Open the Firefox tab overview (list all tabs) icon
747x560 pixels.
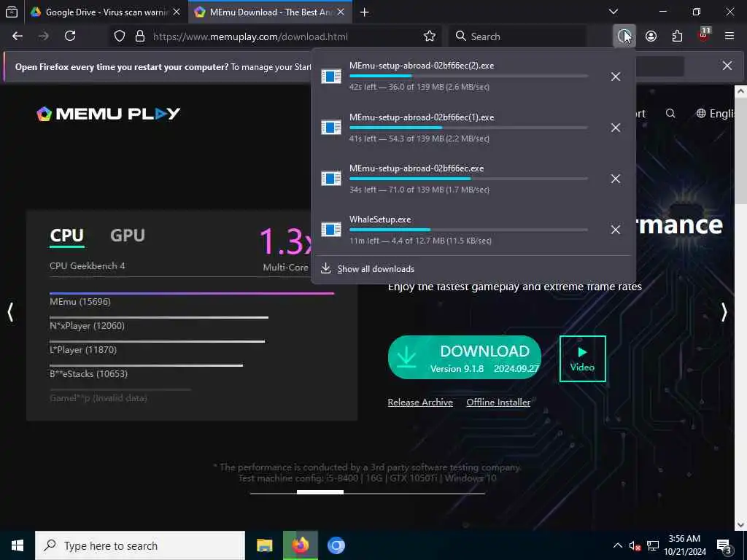(x=12, y=12)
